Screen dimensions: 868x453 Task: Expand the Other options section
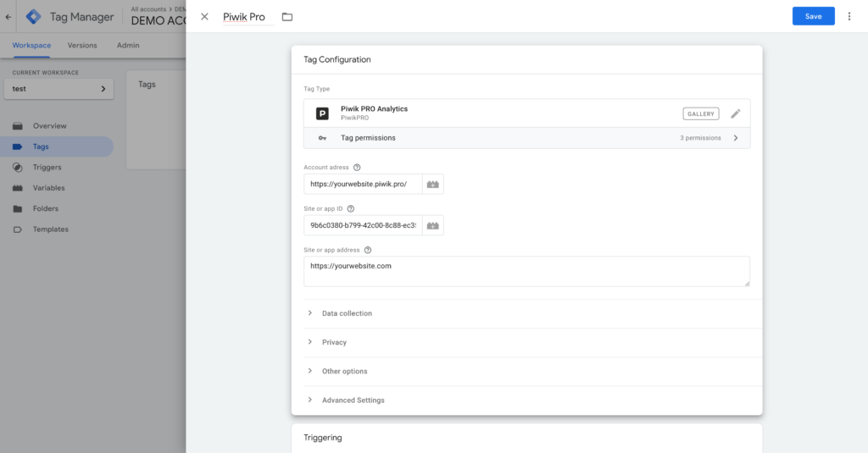pos(344,371)
